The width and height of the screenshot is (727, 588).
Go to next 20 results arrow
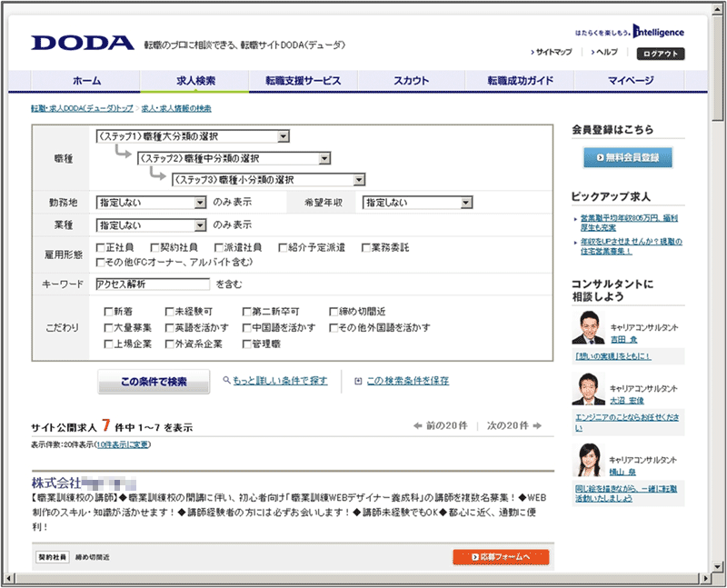coord(537,425)
